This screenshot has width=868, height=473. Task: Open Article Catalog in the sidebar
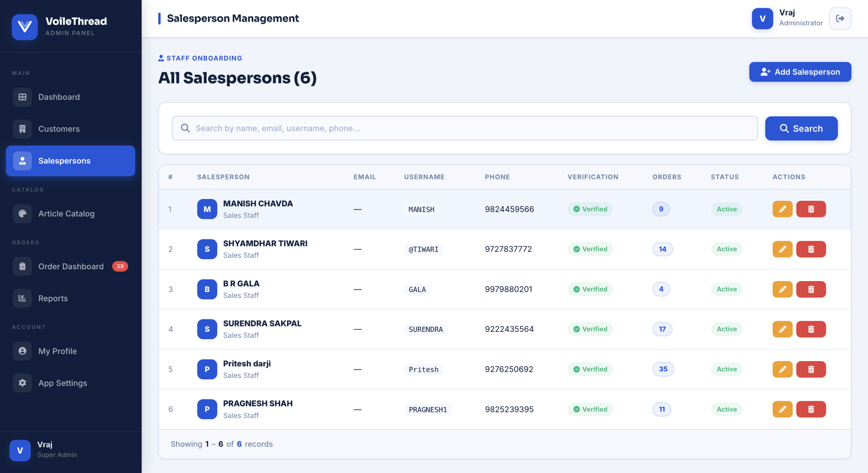coord(66,214)
